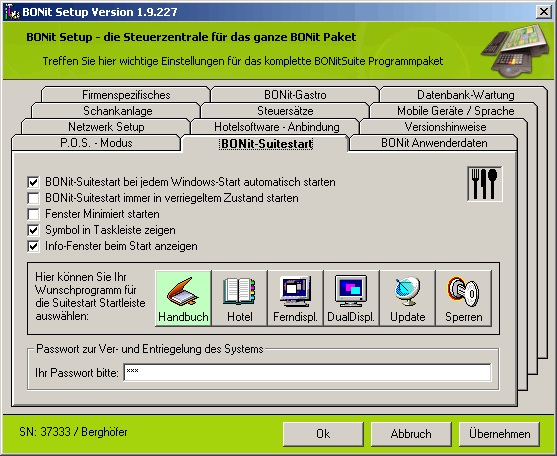
Task: Go to the Schankanlage tab
Action: coord(118,111)
